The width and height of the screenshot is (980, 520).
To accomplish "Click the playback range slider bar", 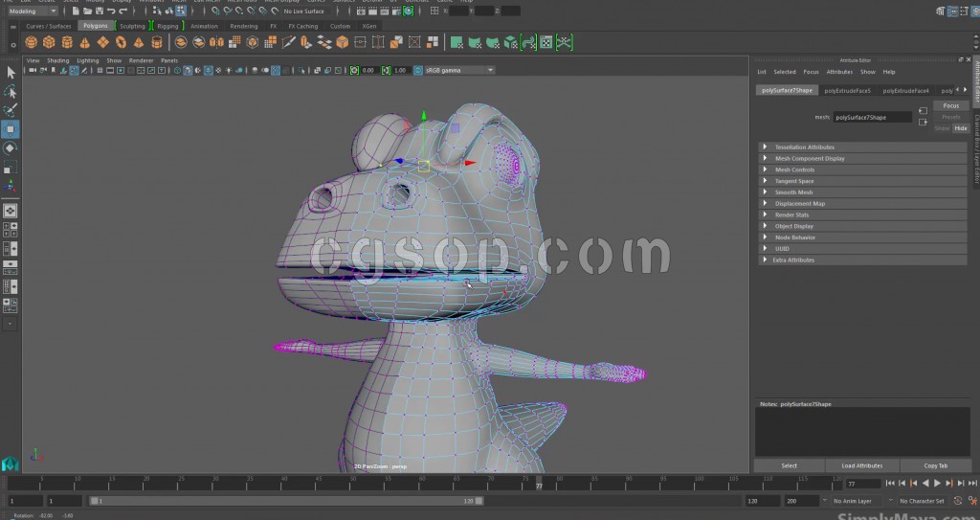I will click(x=286, y=501).
